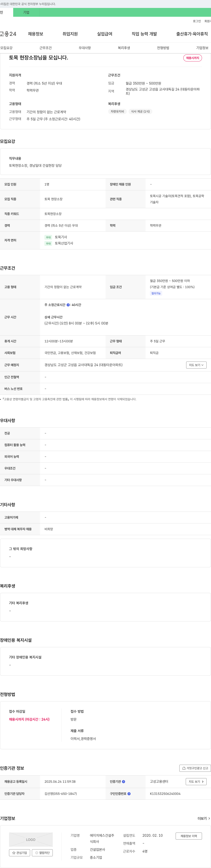Image resolution: width=211 pixels, height=868 pixels.
Task: Select the break time 12시00분~13시00분
Action: click(58, 341)
